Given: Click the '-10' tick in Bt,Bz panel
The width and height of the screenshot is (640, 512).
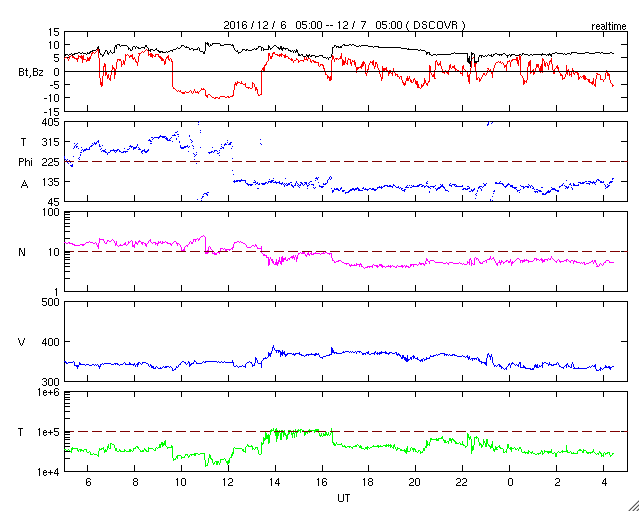Looking at the screenshot, I should click(51, 98).
